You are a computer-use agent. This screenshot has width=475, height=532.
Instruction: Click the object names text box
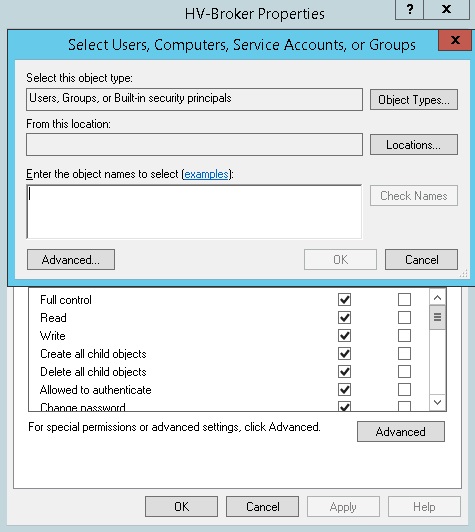pyautogui.click(x=194, y=212)
